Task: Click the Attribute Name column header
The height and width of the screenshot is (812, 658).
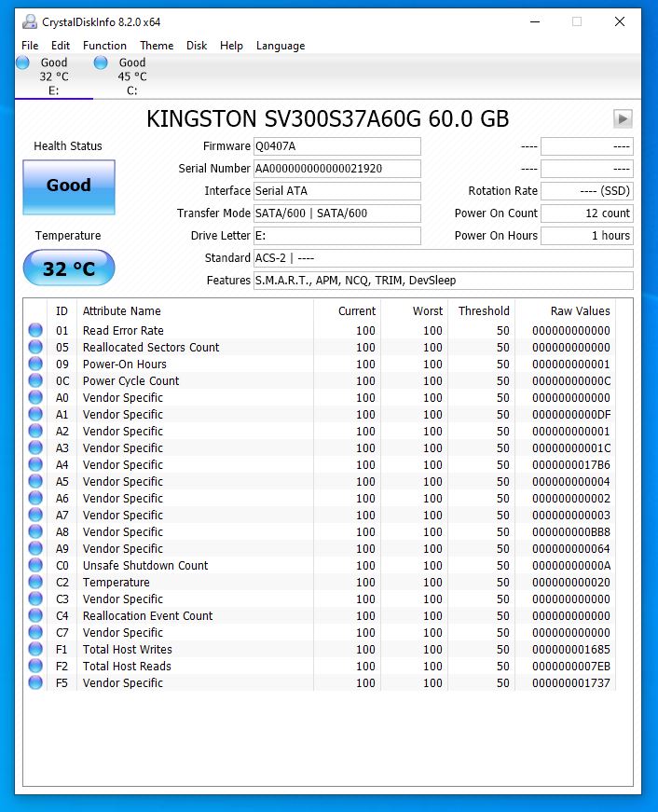Action: point(195,310)
